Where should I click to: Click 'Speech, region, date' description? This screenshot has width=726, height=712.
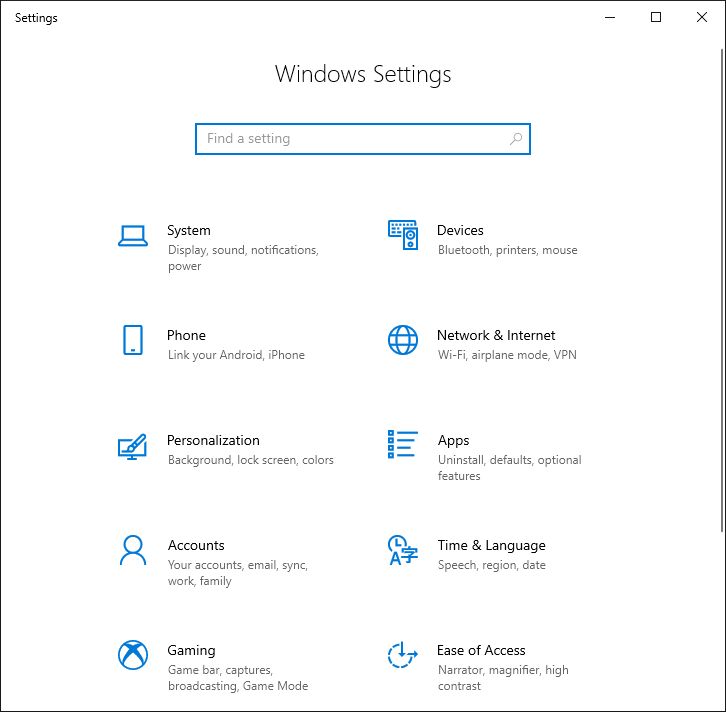coord(492,565)
